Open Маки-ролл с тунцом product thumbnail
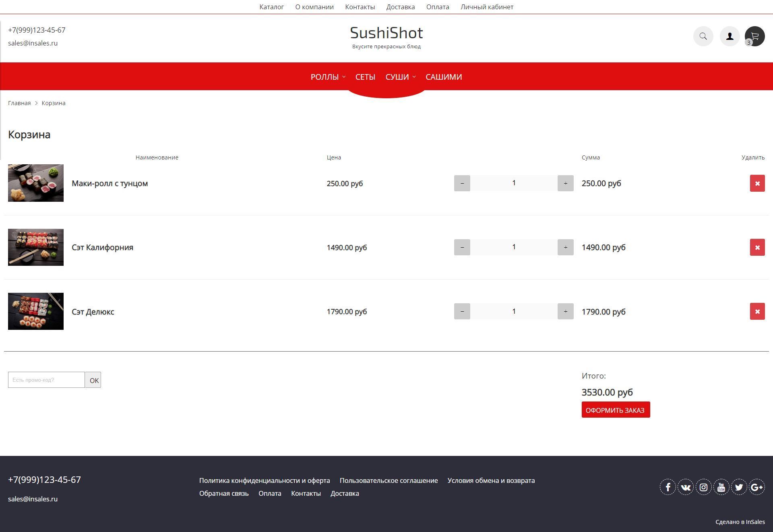The height and width of the screenshot is (532, 773). click(36, 183)
